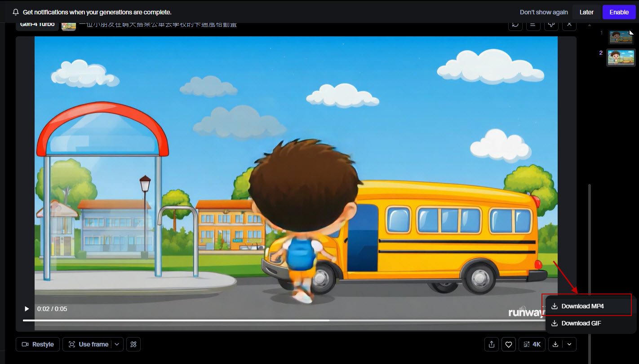The width and height of the screenshot is (639, 364).
Task: Expand the download options chevron
Action: 569,344
